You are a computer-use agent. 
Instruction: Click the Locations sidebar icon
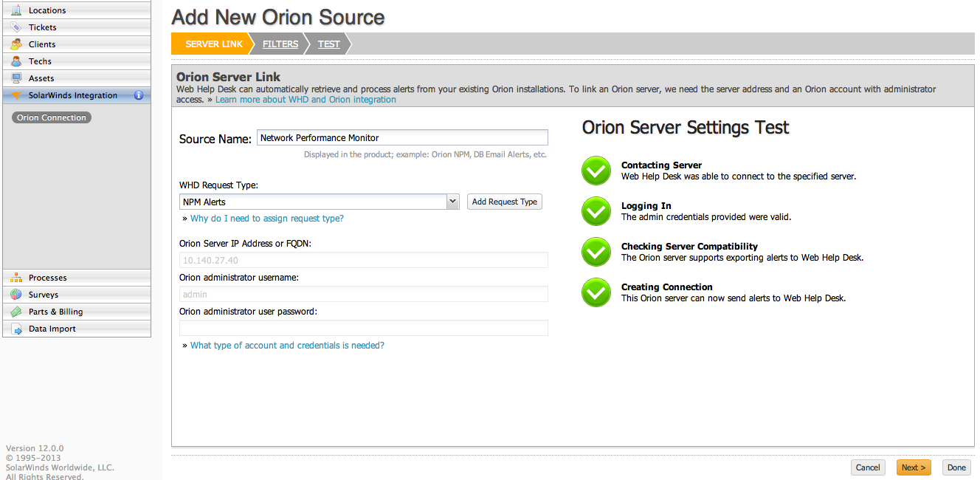click(16, 10)
